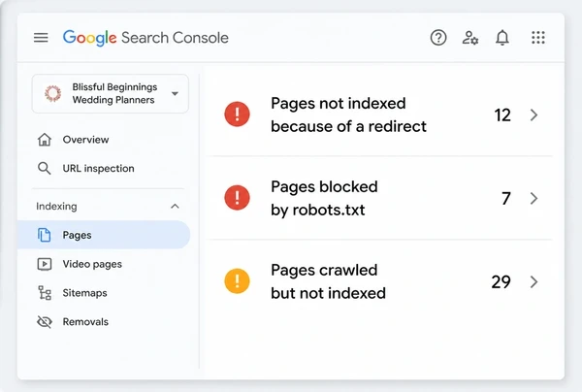Open the notifications bell
Image resolution: width=582 pixels, height=392 pixels.
pyautogui.click(x=502, y=38)
